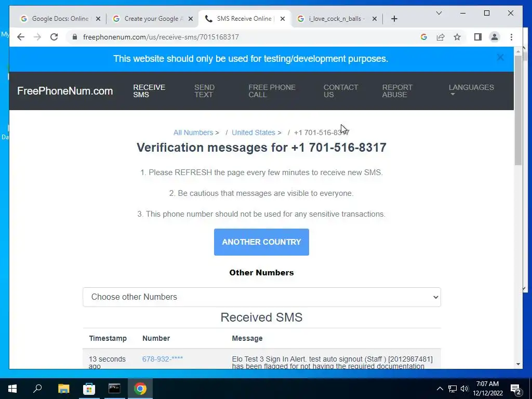Viewport: 532px width, 399px height.
Task: Click the scrollbar up arrow
Action: [518, 51]
